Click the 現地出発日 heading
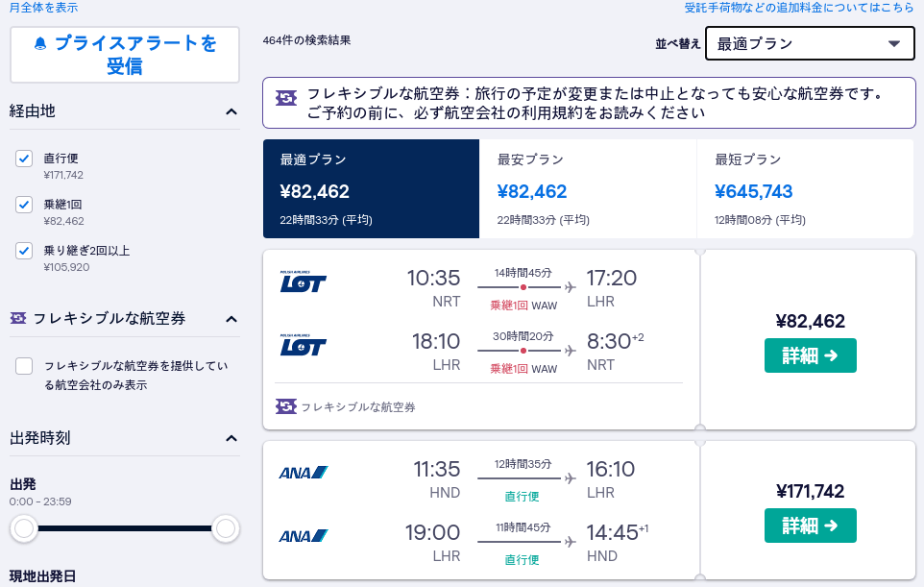Screen dimensions: 924x587 tap(42, 575)
